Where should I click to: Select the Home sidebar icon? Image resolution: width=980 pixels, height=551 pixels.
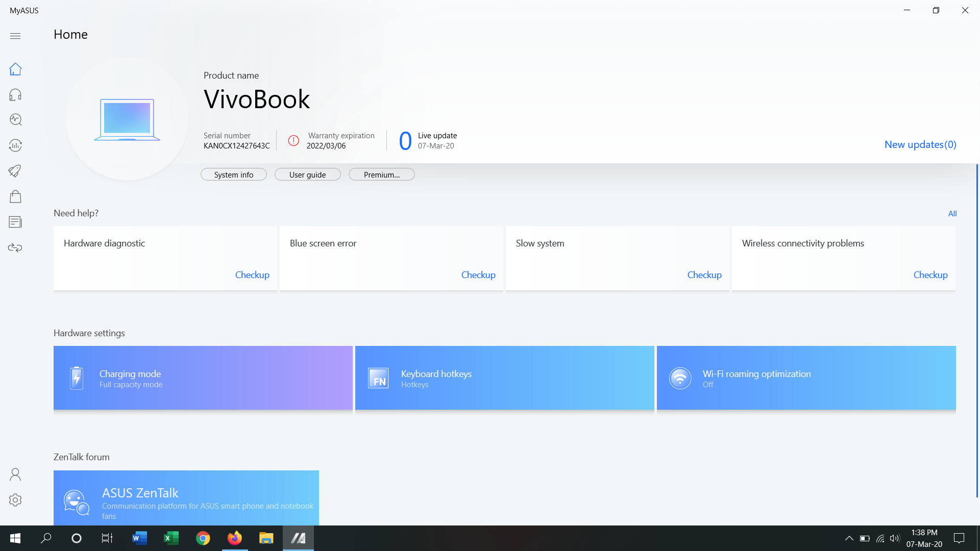pos(15,69)
